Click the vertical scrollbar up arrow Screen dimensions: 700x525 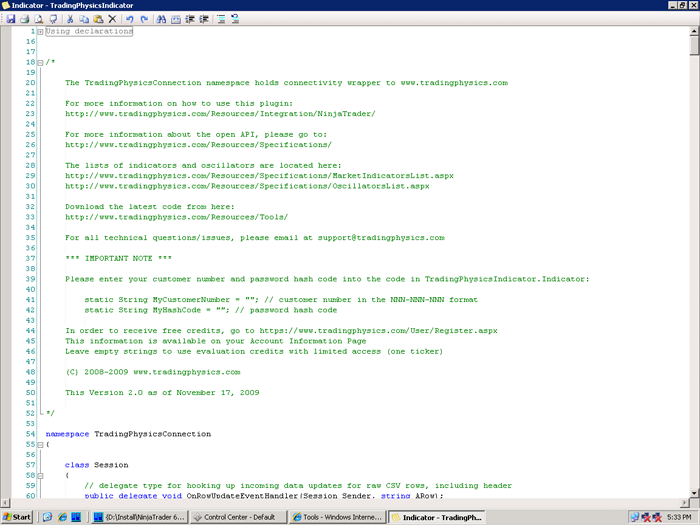pyautogui.click(x=694, y=33)
